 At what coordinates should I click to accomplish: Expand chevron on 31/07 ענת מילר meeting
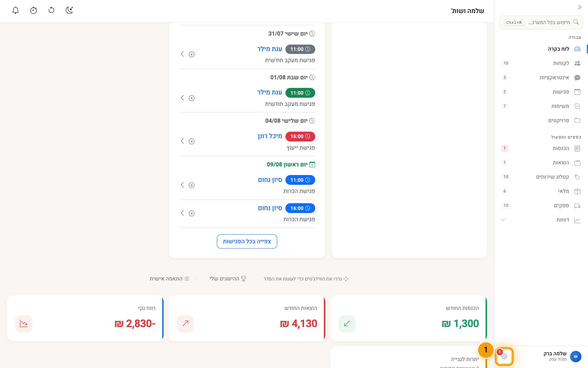183,54
